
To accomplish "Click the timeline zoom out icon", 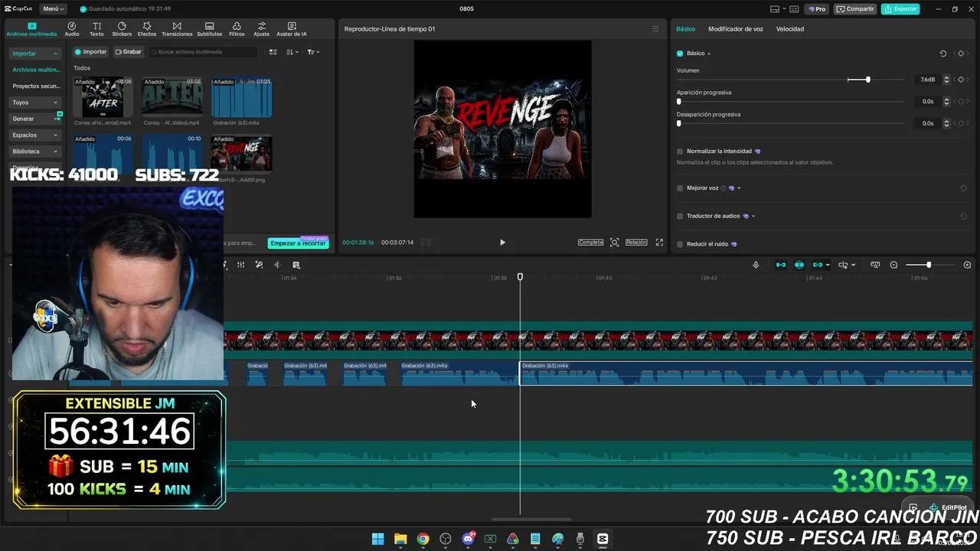I will tap(893, 265).
